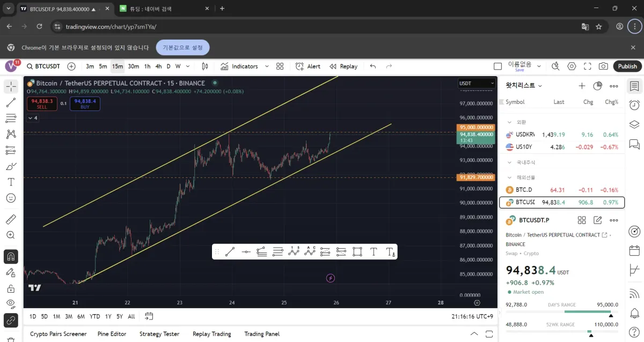Screen dimensions: 644x342
Task: Open the chats panel icon
Action: click(634, 144)
